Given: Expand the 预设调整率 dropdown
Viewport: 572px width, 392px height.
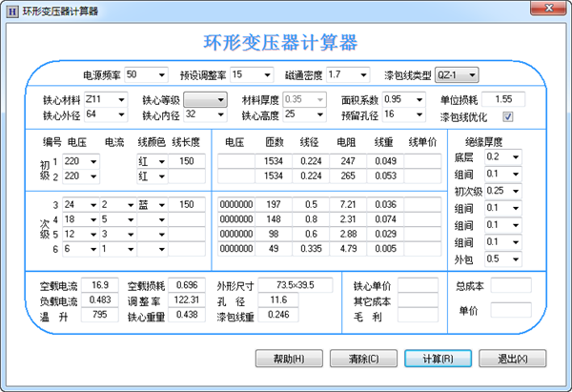Looking at the screenshot, I should (x=264, y=74).
